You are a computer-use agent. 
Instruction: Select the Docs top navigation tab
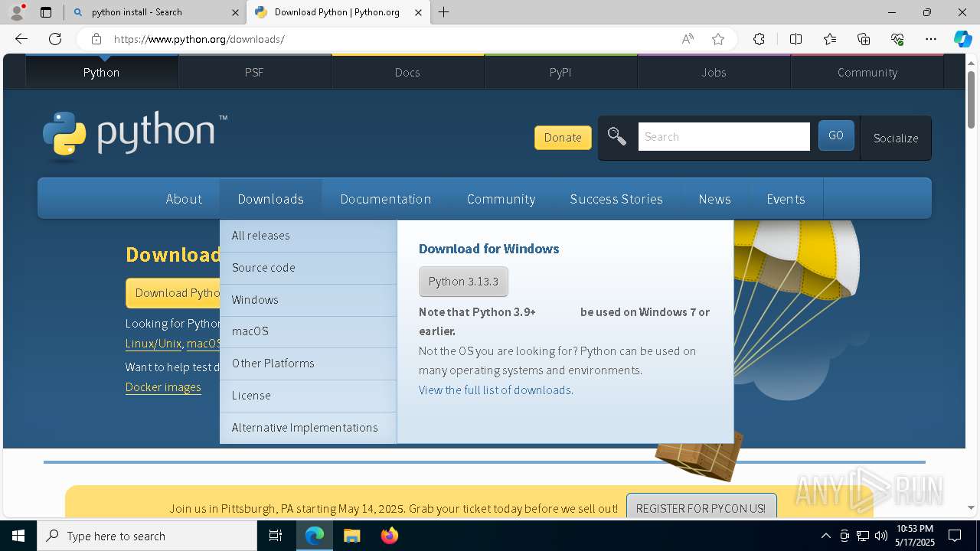click(x=407, y=72)
